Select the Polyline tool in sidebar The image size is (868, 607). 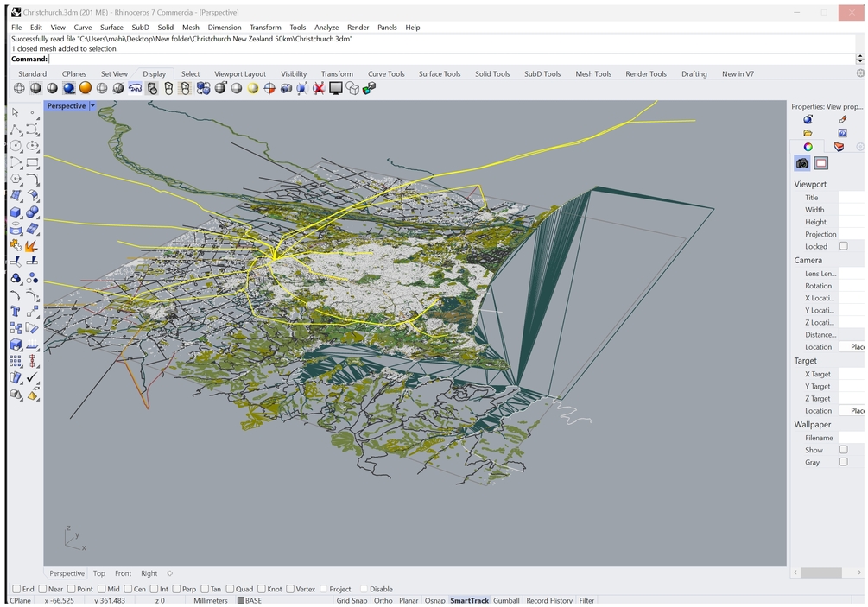pyautogui.click(x=16, y=130)
